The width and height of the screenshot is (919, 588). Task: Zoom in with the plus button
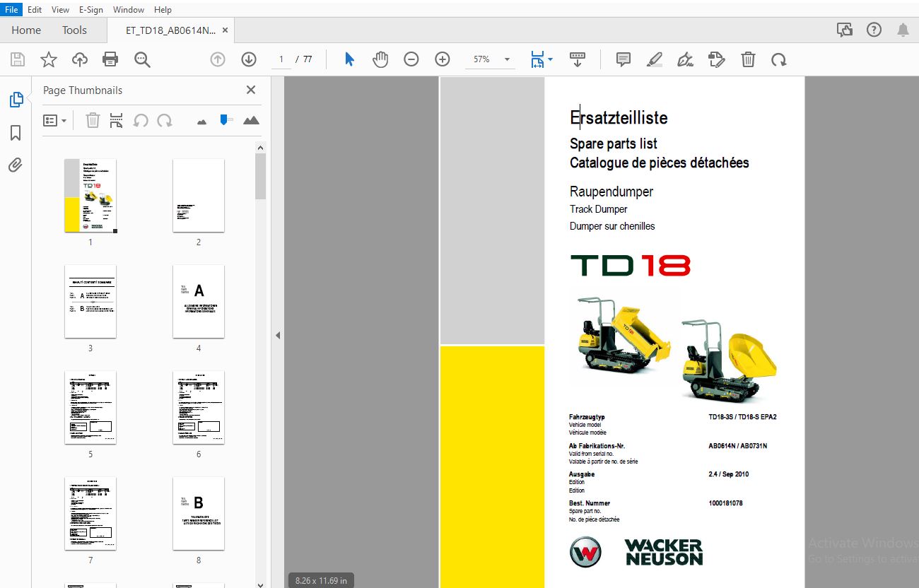(443, 59)
